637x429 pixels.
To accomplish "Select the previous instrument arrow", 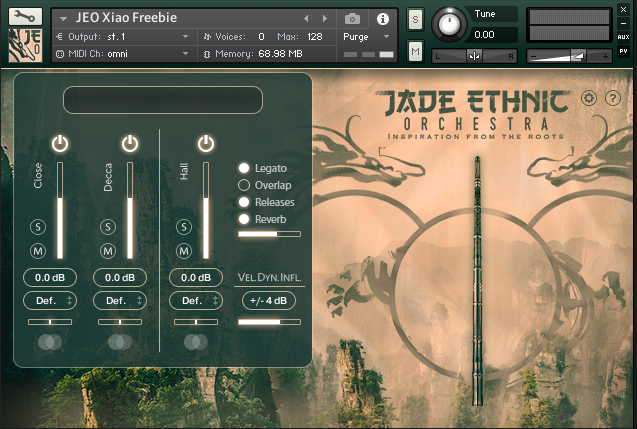I will pyautogui.click(x=306, y=19).
